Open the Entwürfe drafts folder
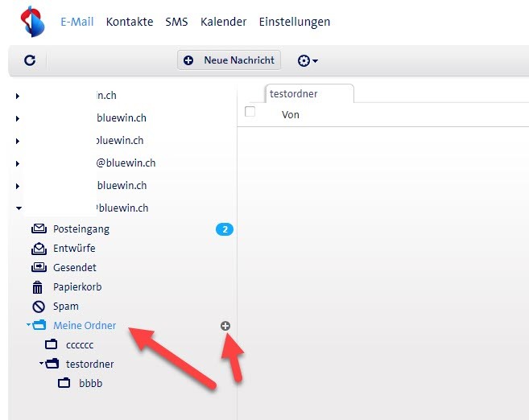 [74, 249]
